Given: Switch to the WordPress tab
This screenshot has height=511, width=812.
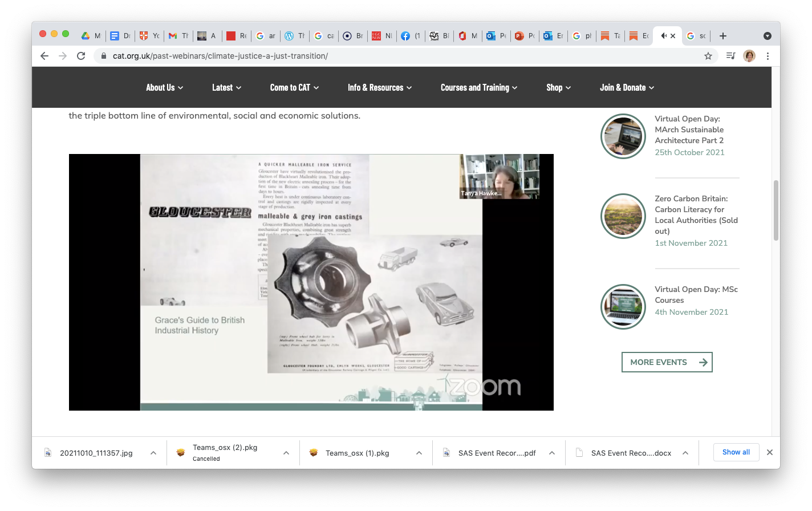Looking at the screenshot, I should pyautogui.click(x=295, y=36).
